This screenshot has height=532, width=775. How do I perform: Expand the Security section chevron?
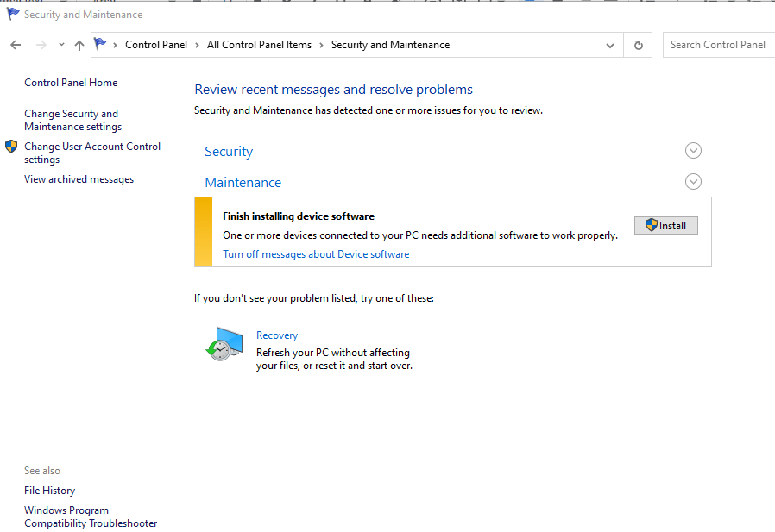[693, 151]
